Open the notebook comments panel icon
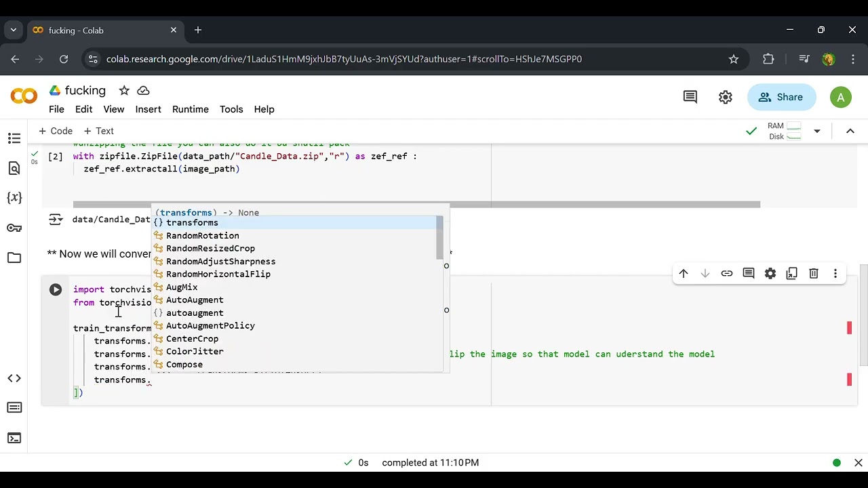 (x=690, y=97)
